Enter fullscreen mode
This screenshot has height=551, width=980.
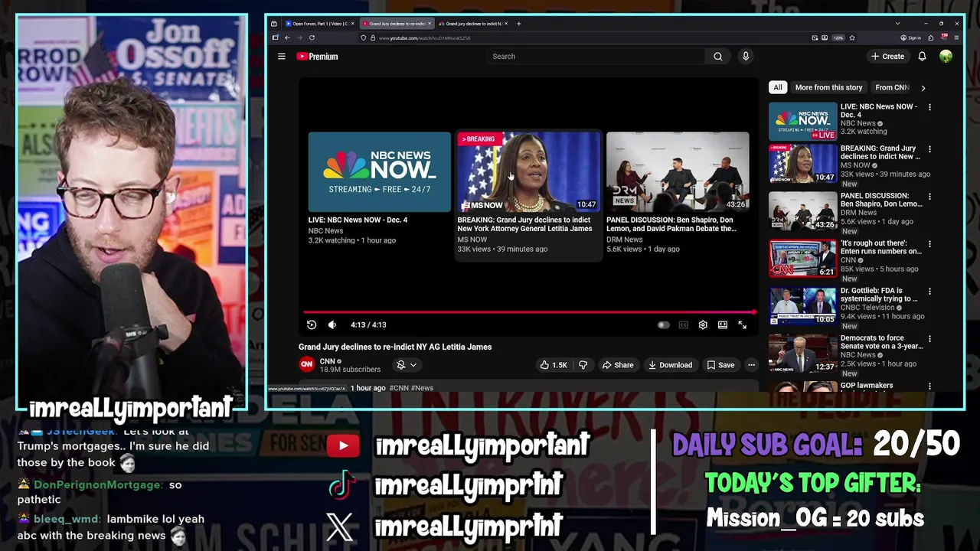coord(742,325)
